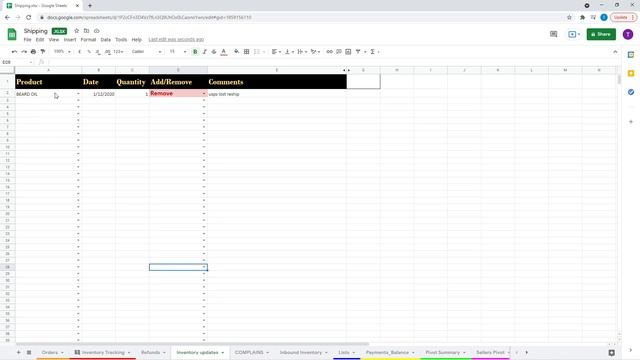Click the Name box cell reference
Image resolution: width=640 pixels, height=360 pixels.
tap(16, 62)
